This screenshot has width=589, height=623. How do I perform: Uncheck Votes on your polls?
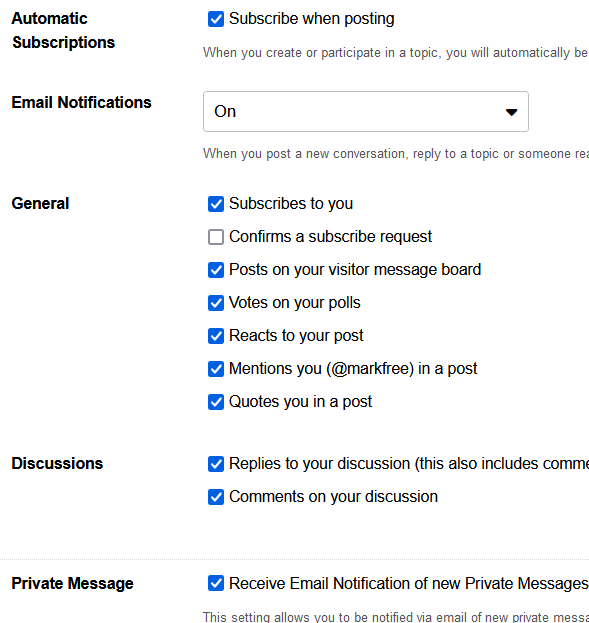tap(216, 303)
